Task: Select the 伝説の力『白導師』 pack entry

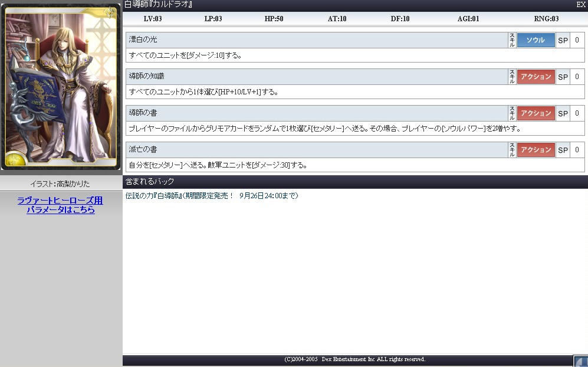Action: pyautogui.click(x=212, y=196)
